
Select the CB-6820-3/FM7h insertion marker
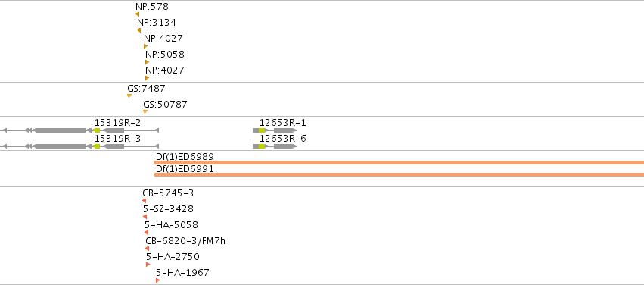click(147, 249)
